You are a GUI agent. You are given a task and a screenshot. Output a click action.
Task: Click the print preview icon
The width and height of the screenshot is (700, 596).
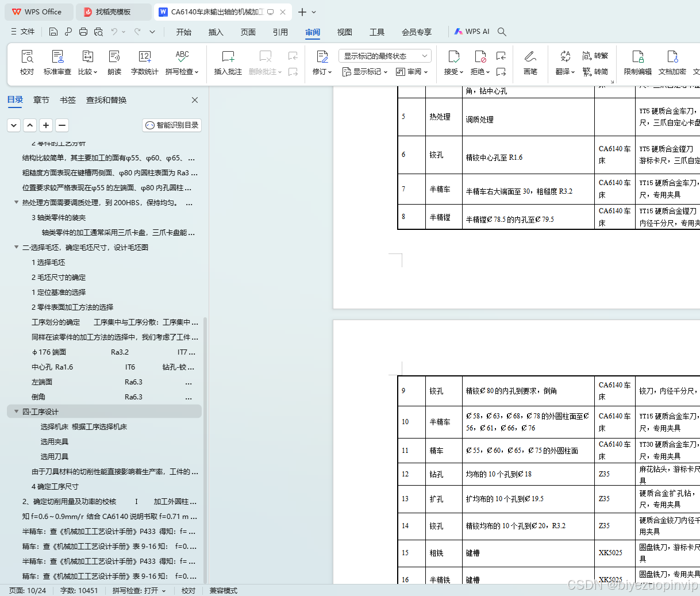click(98, 32)
